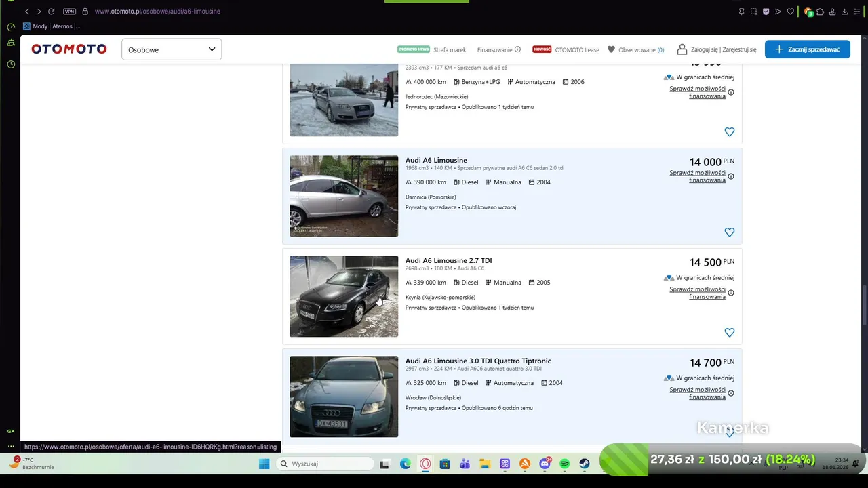868x488 pixels.
Task: Open the Windows Start menu
Action: pyautogui.click(x=264, y=464)
